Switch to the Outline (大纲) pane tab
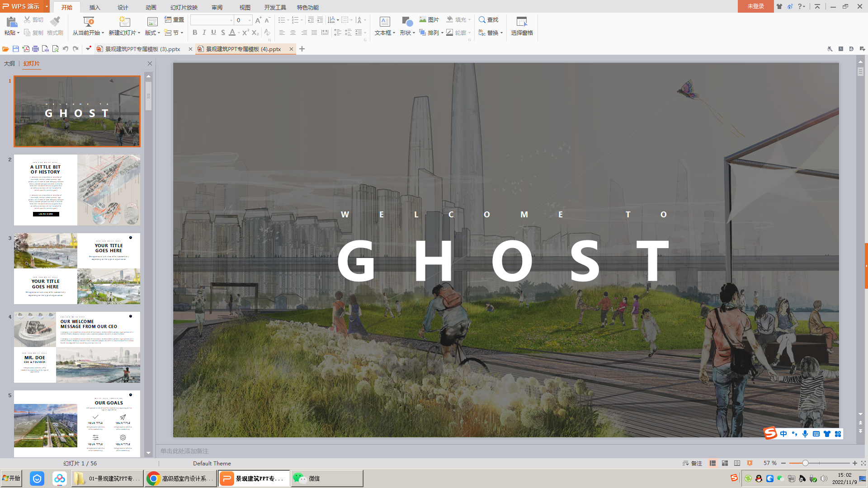This screenshot has height=488, width=868. tap(9, 64)
